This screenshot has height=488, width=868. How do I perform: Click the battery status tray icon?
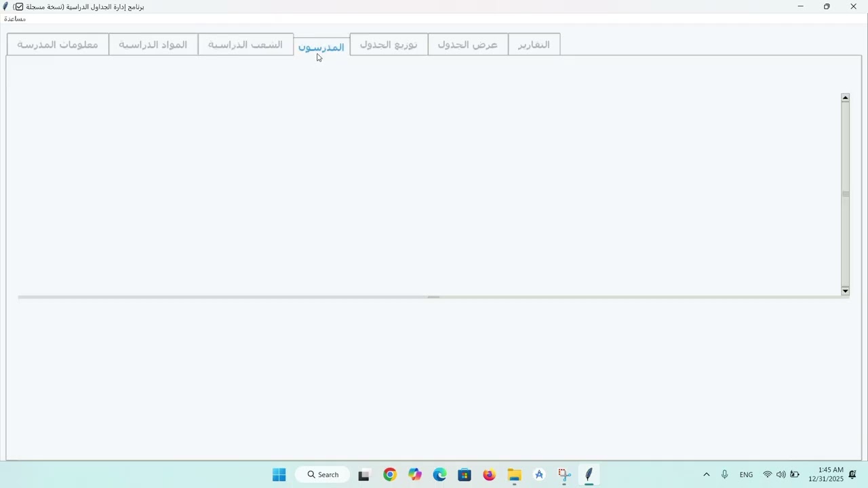(795, 474)
